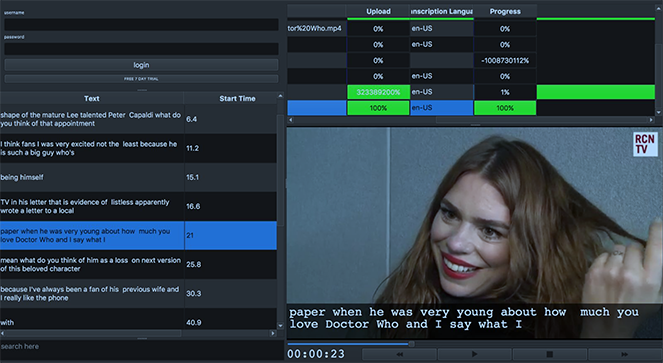Click the green 100% upload cell
663x363 pixels.
click(x=378, y=108)
